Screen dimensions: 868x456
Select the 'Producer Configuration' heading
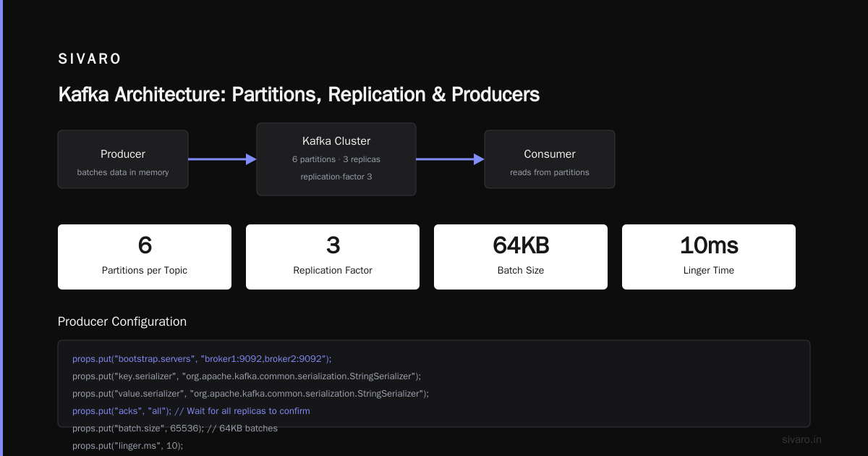122,321
